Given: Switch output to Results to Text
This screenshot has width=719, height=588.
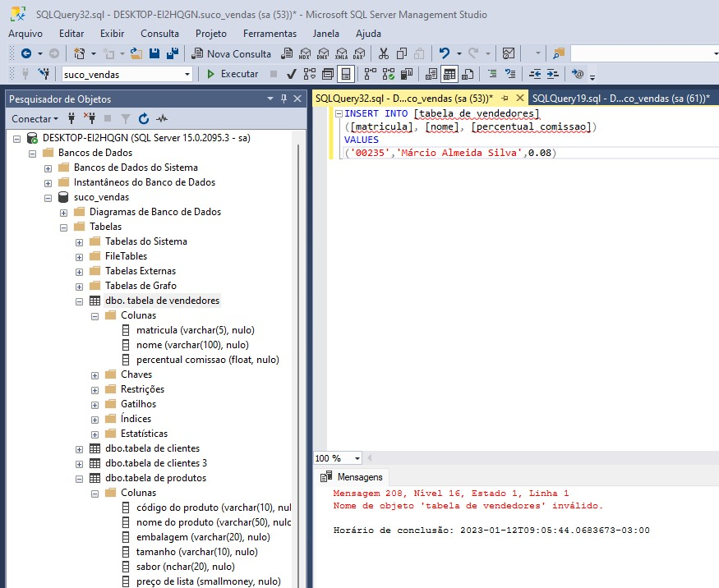Looking at the screenshot, I should click(431, 74).
